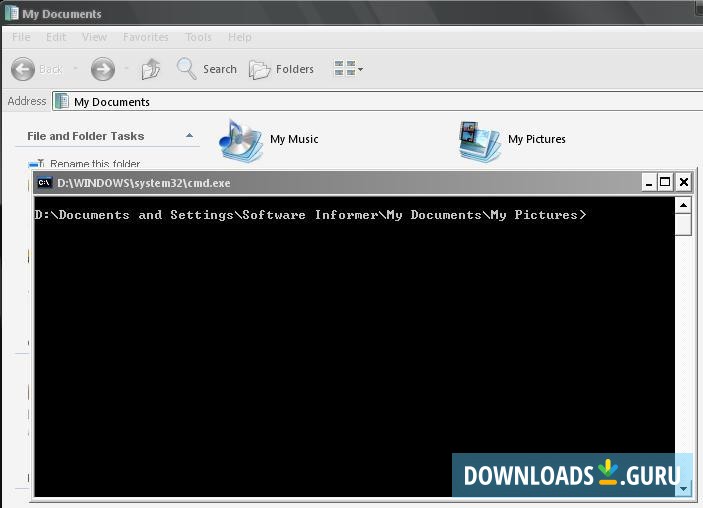Screen dimensions: 703x508
Task: Open the Tools menu
Action: tap(198, 37)
